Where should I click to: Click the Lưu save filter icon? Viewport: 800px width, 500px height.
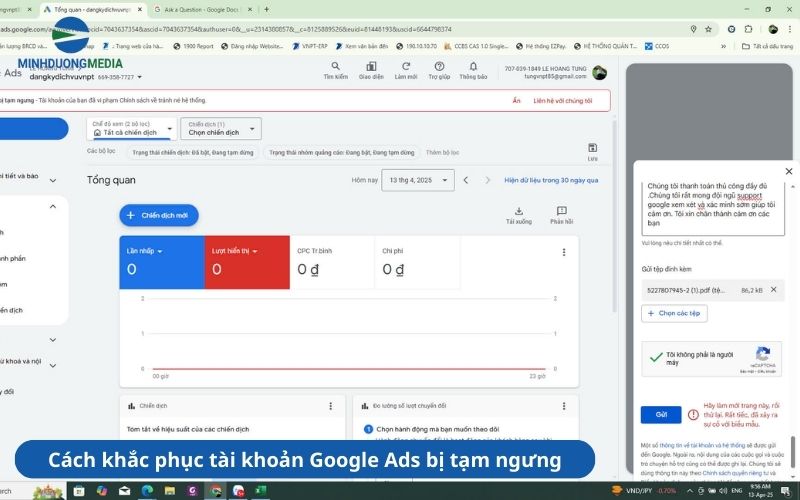pos(592,148)
